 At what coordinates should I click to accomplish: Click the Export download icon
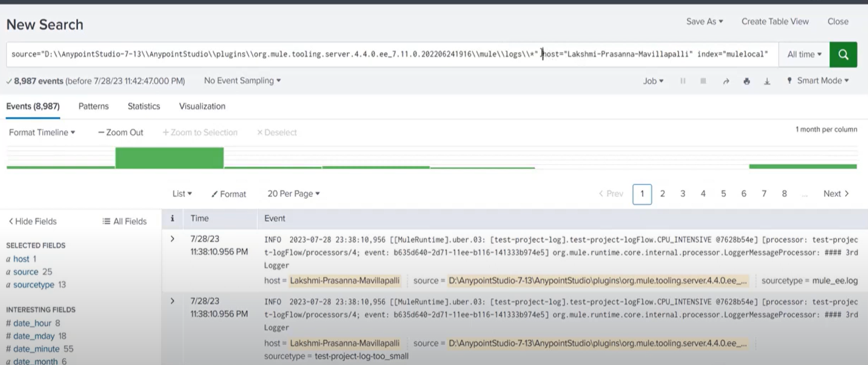(x=767, y=81)
